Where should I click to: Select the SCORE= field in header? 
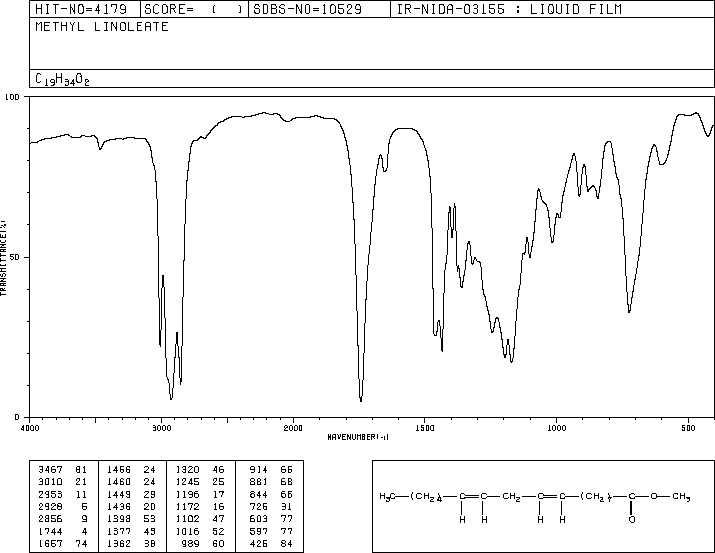[x=193, y=9]
